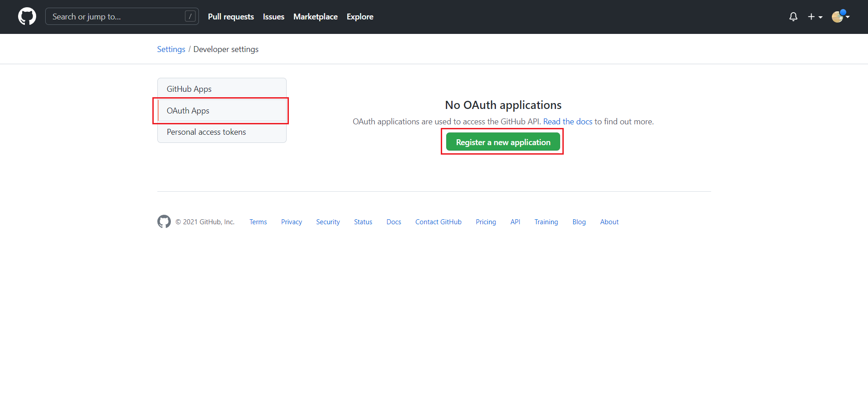Expand the plus create-new dropdown
Screen dimensions: 868x406
click(815, 17)
